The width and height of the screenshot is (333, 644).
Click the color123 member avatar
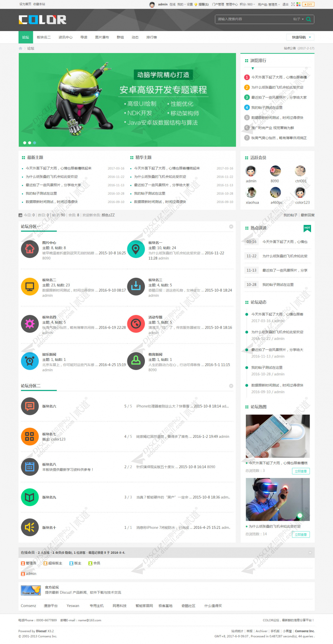click(300, 192)
